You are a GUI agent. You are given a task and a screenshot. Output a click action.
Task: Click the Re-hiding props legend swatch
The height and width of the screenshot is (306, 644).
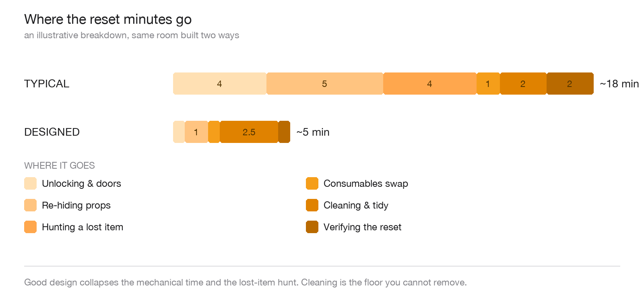[x=30, y=205]
